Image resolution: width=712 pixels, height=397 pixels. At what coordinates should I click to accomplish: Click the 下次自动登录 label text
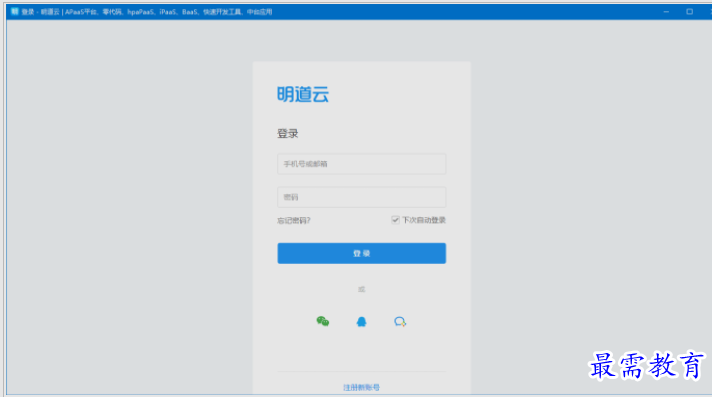pos(424,220)
